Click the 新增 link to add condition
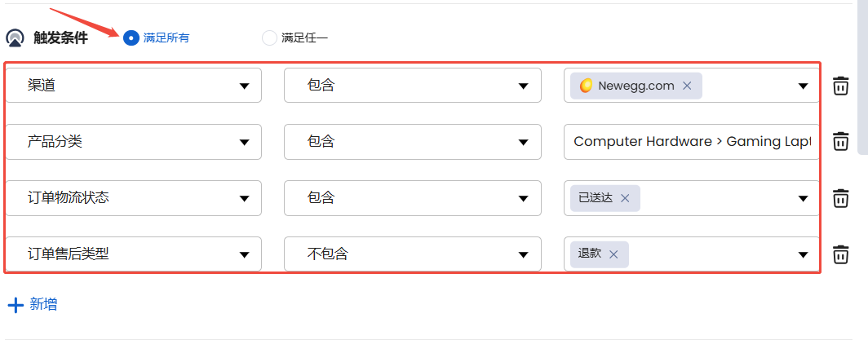The height and width of the screenshot is (340, 868). (x=43, y=304)
